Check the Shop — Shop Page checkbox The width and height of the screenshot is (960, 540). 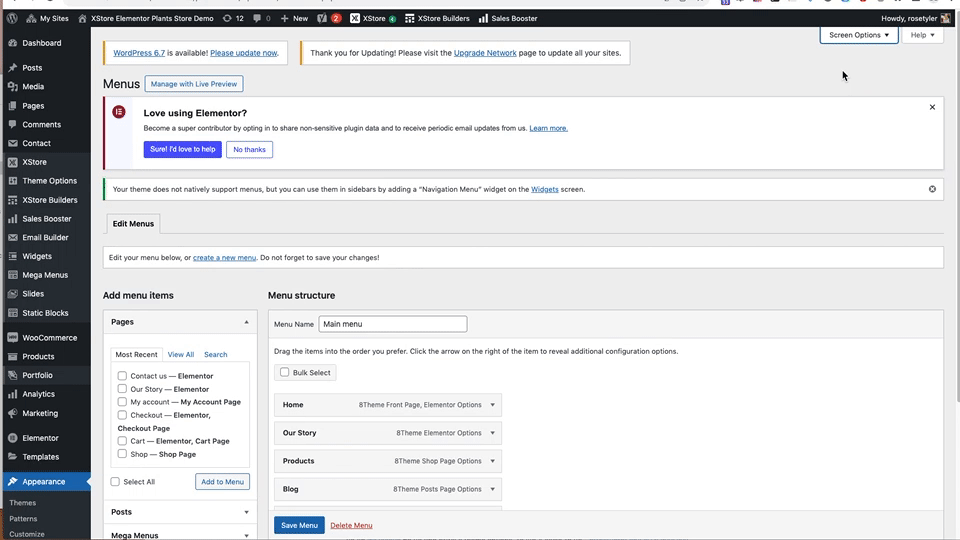click(122, 454)
